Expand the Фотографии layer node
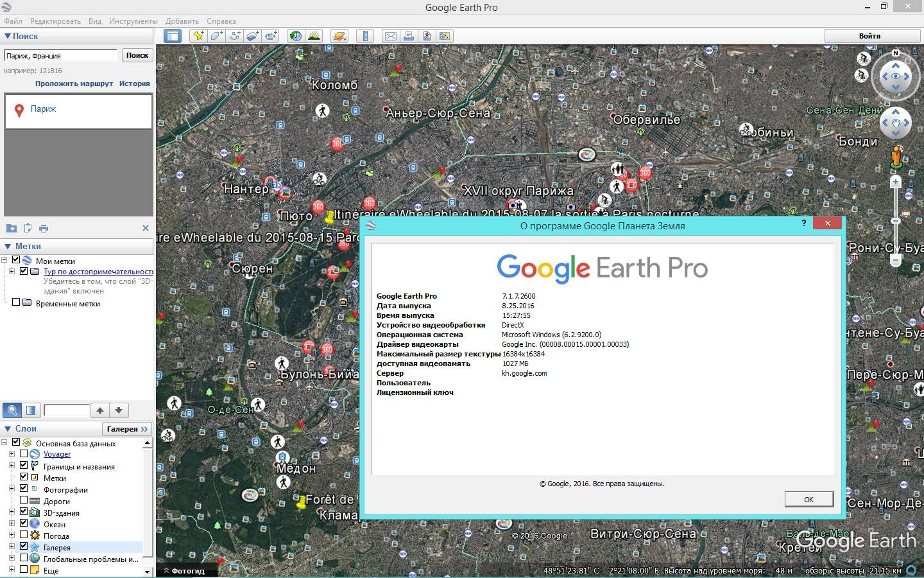924x578 pixels. tap(12, 489)
